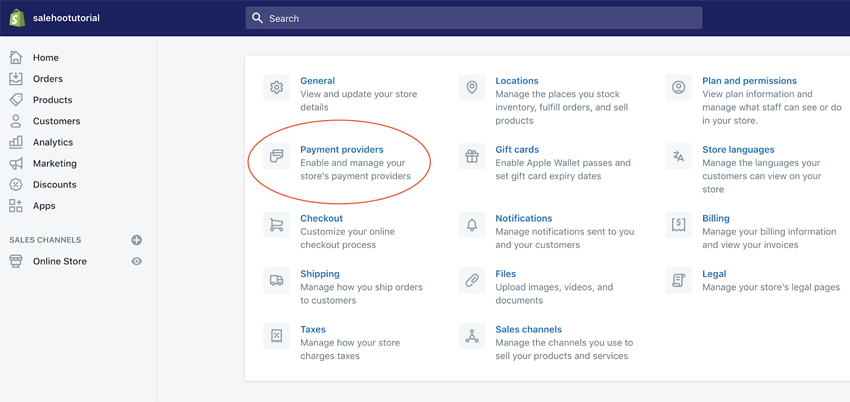Click the Store languages translate icon
This screenshot has height=402, width=850.
click(x=679, y=156)
